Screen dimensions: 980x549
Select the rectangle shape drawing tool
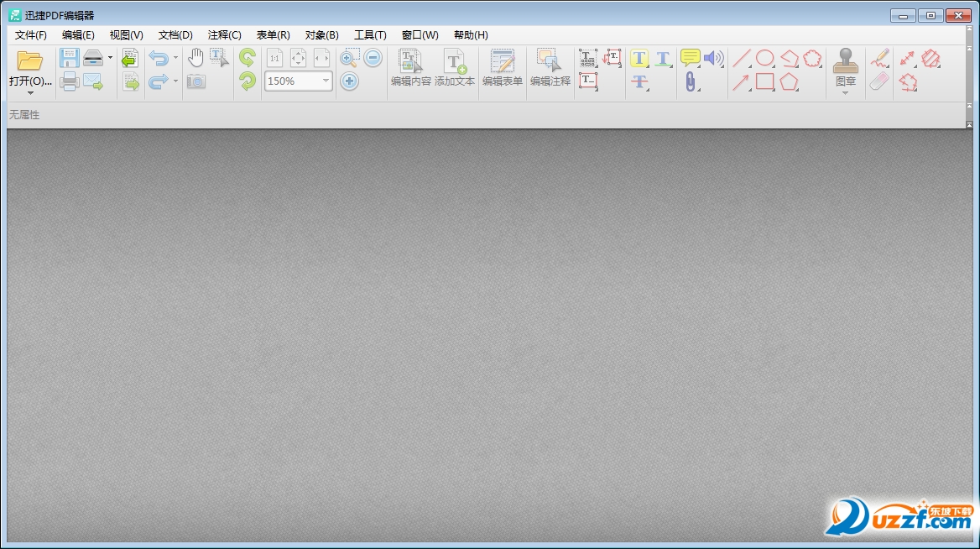(764, 81)
